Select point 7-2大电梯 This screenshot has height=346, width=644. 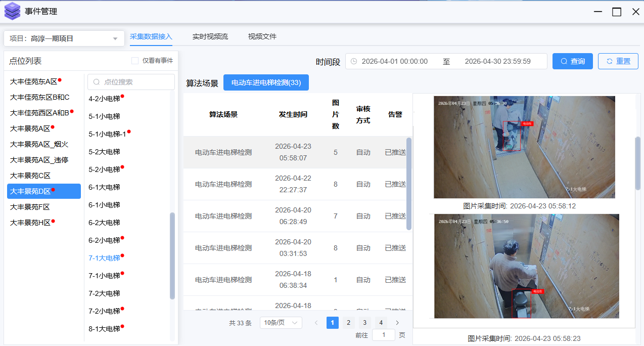104,293
